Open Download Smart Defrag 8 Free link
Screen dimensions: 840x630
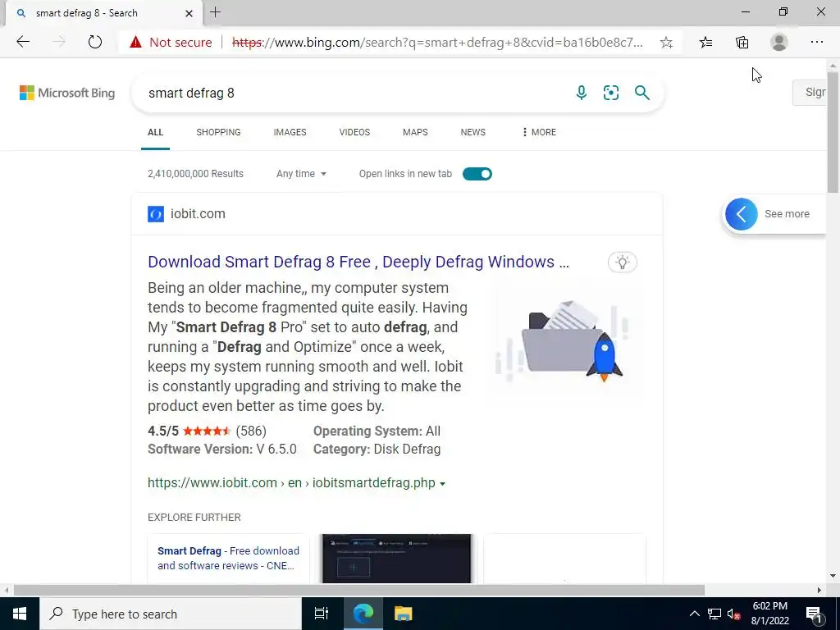[358, 262]
